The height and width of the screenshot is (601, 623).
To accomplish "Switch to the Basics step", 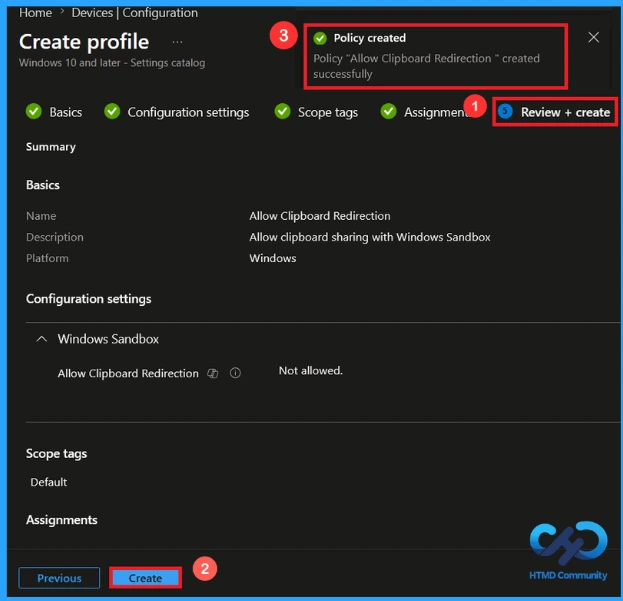I will pos(66,112).
